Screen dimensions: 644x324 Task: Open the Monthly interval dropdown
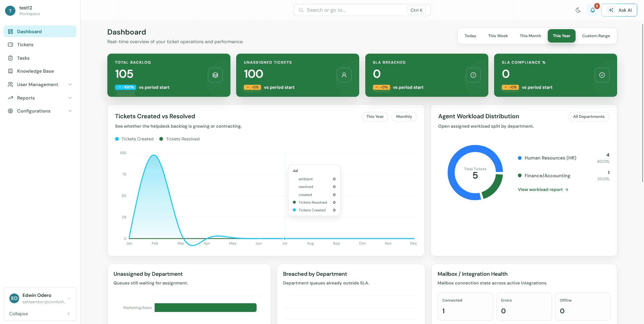click(x=404, y=117)
